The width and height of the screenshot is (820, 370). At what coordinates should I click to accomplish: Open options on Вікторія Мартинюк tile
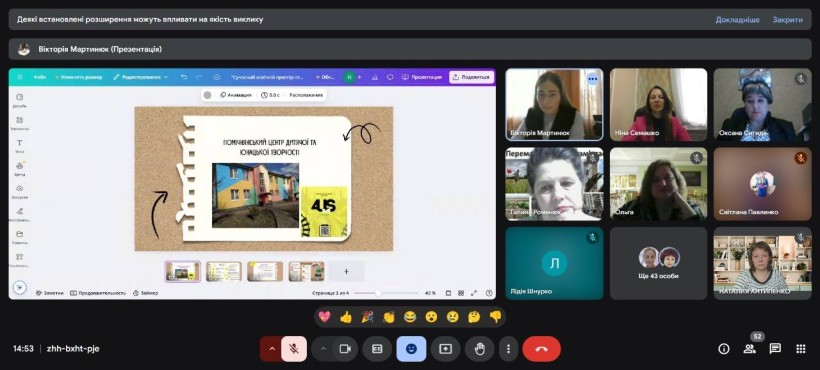click(x=593, y=79)
